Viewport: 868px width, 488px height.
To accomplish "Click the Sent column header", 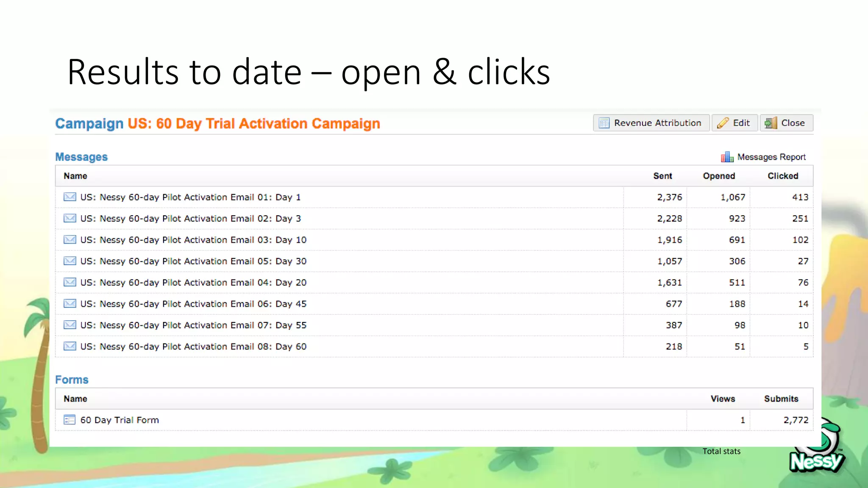I will [662, 176].
